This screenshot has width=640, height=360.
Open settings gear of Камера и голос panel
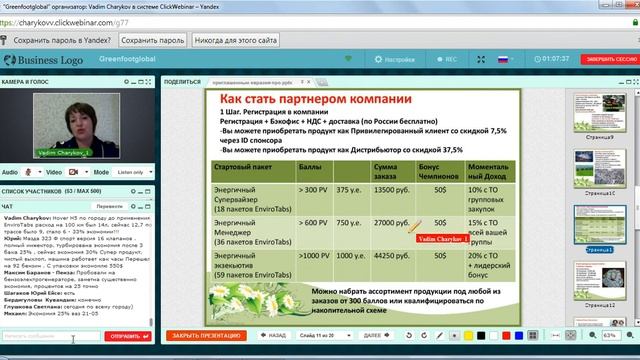tap(127, 82)
